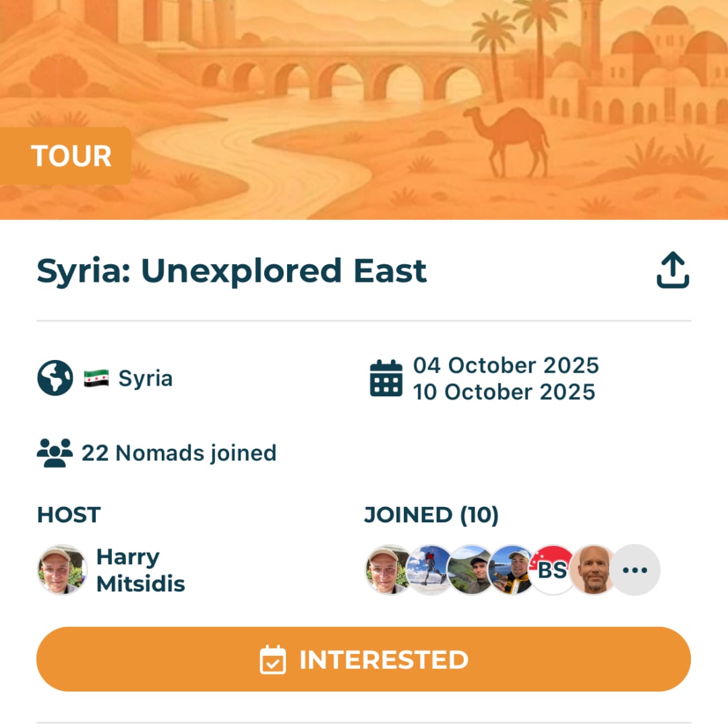This screenshot has height=728, width=728.
Task: Tap the share icon beside the tour title
Action: (673, 271)
